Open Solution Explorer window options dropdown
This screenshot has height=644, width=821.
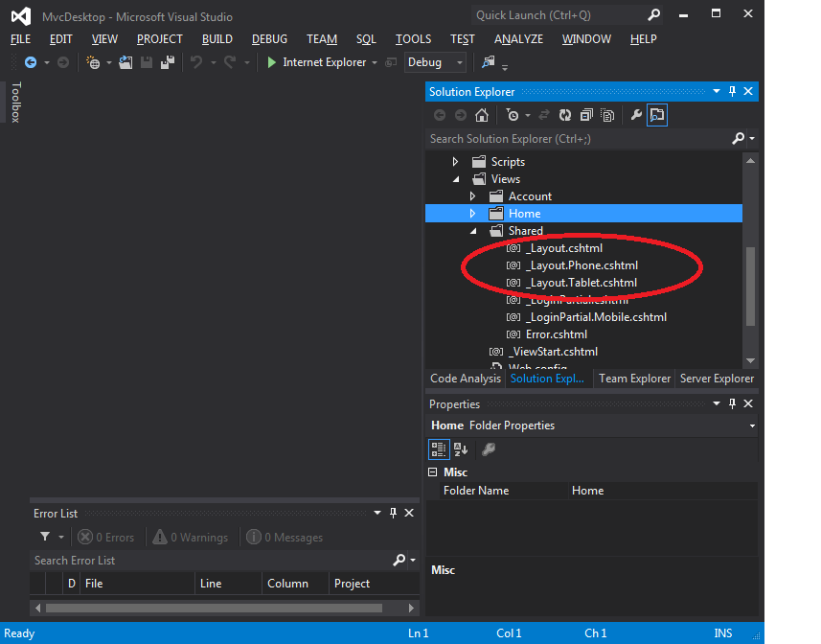[717, 92]
